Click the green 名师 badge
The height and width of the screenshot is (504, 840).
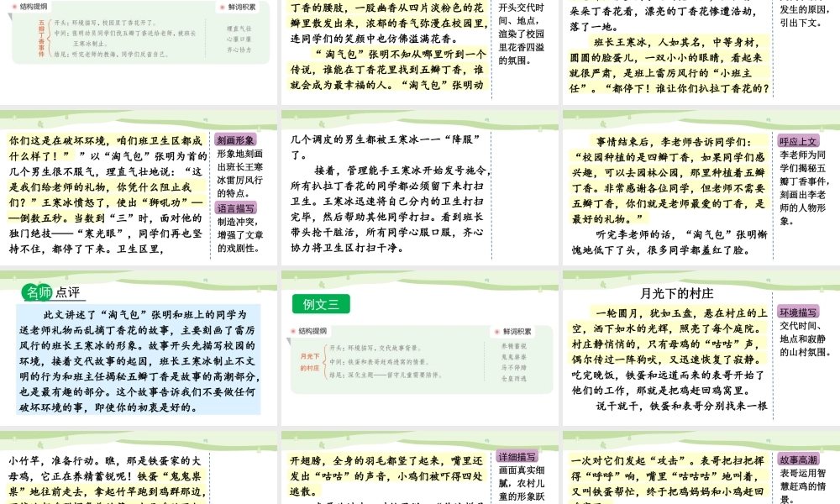38,292
